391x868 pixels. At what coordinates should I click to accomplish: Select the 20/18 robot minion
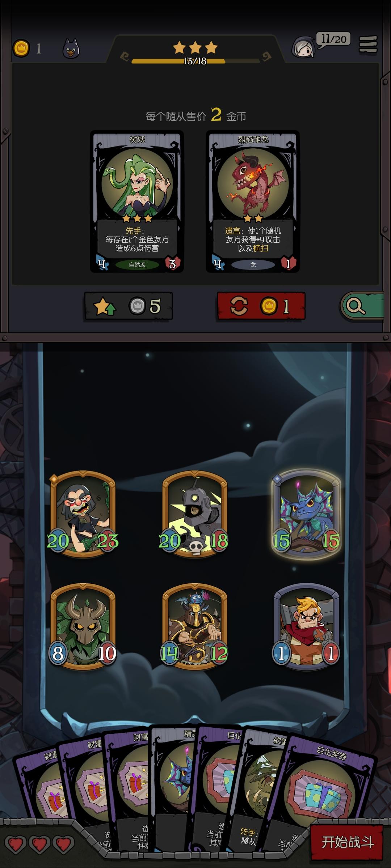tap(195, 514)
